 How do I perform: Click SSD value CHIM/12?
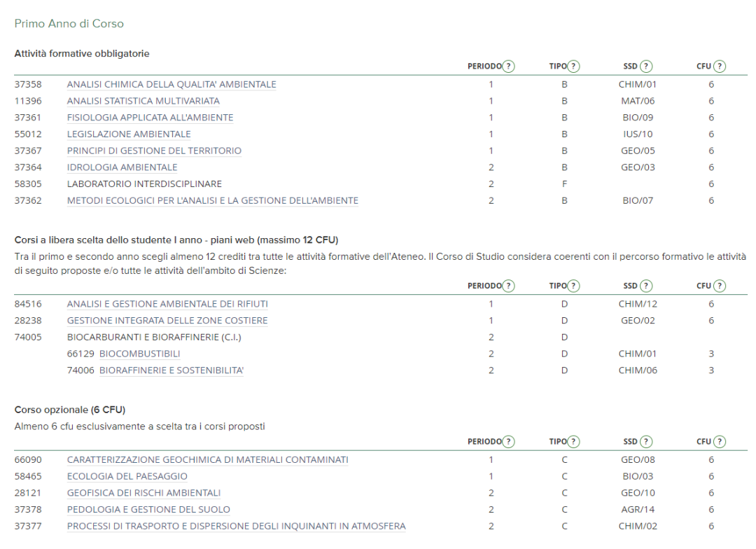click(638, 304)
